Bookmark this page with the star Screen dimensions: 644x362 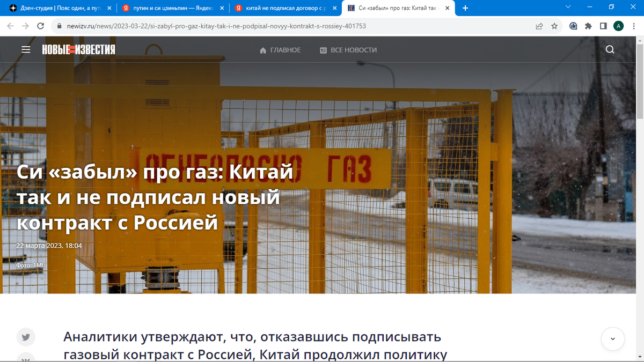(554, 26)
